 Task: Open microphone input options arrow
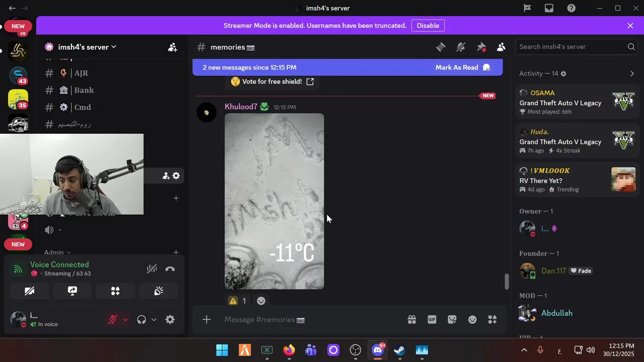(x=125, y=319)
